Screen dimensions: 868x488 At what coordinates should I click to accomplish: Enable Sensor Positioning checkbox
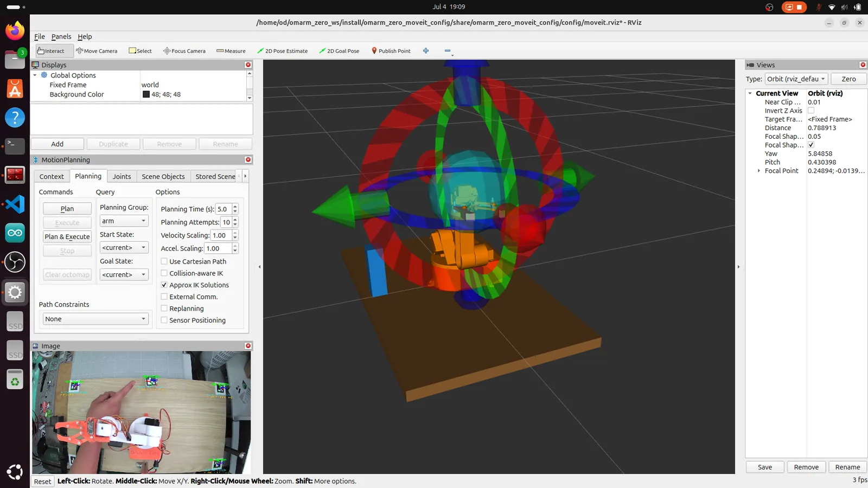click(x=164, y=320)
